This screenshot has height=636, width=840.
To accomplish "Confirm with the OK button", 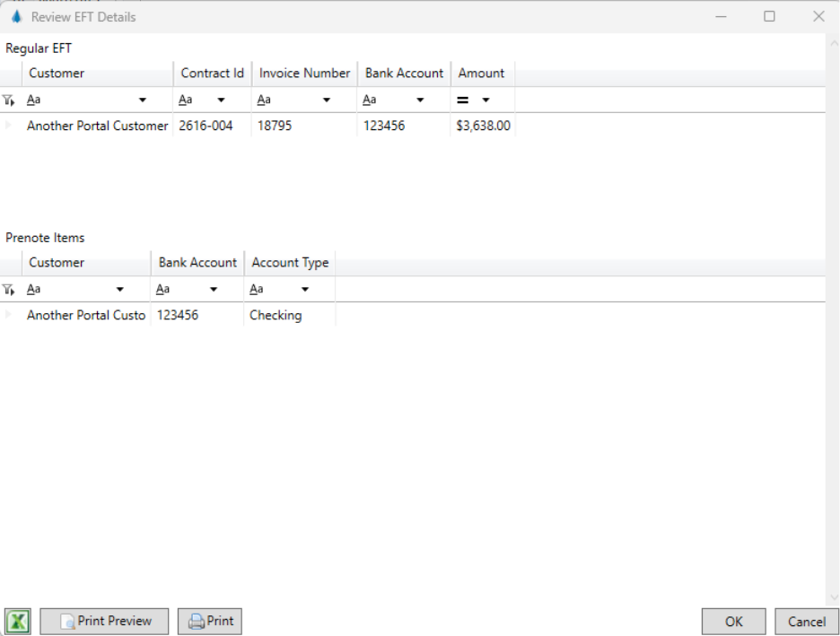I will pos(733,622).
